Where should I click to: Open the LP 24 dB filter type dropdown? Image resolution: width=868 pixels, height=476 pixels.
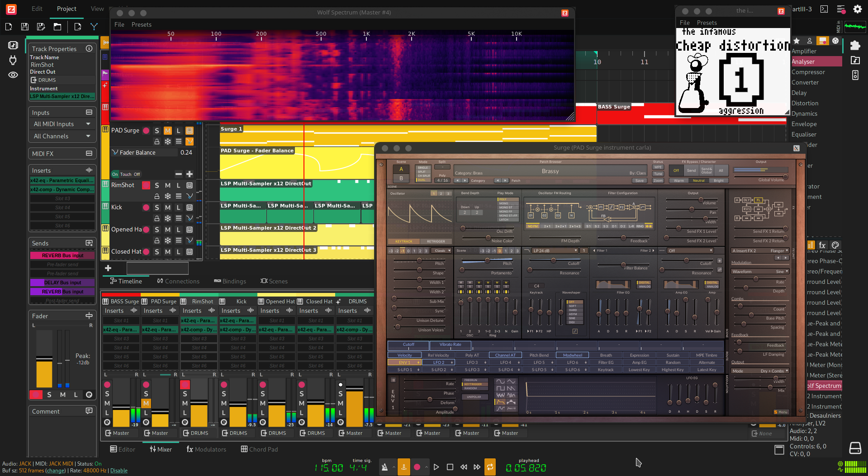(555, 250)
